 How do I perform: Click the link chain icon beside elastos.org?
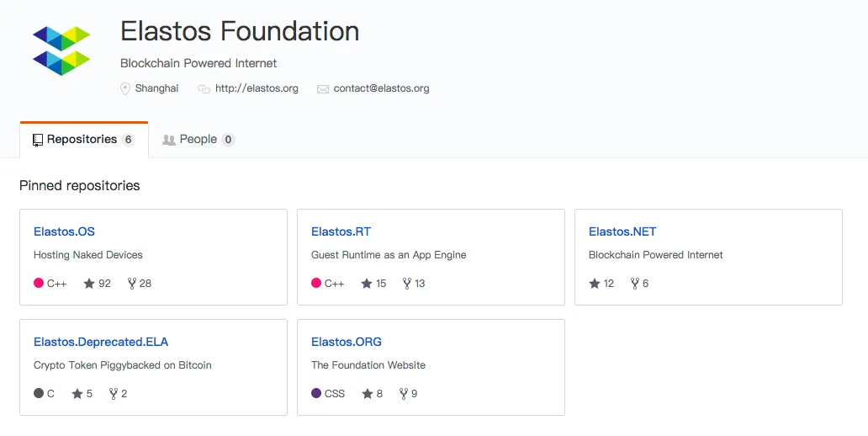(x=204, y=88)
